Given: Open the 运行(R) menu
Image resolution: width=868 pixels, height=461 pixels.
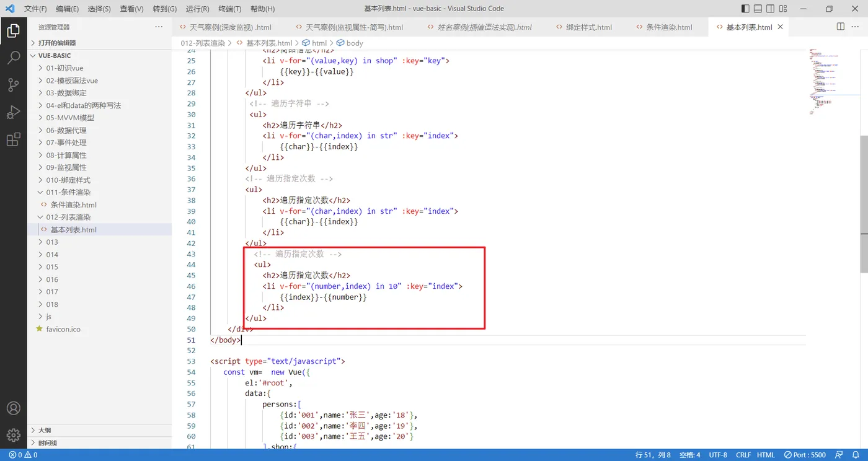Looking at the screenshot, I should pos(197,9).
